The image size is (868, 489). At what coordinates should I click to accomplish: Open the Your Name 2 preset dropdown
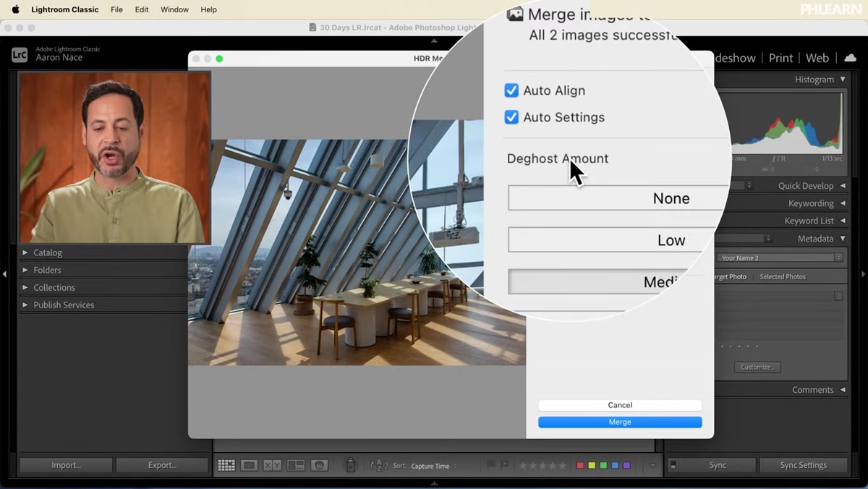(780, 258)
